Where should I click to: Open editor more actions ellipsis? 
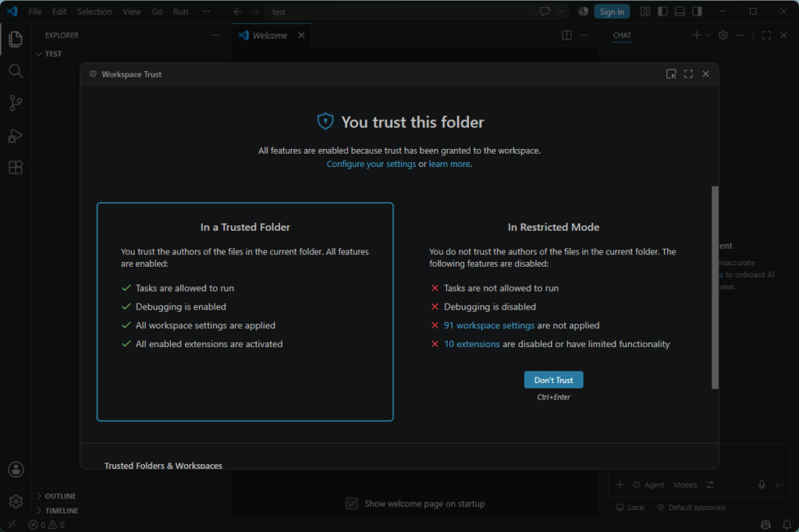tap(584, 35)
